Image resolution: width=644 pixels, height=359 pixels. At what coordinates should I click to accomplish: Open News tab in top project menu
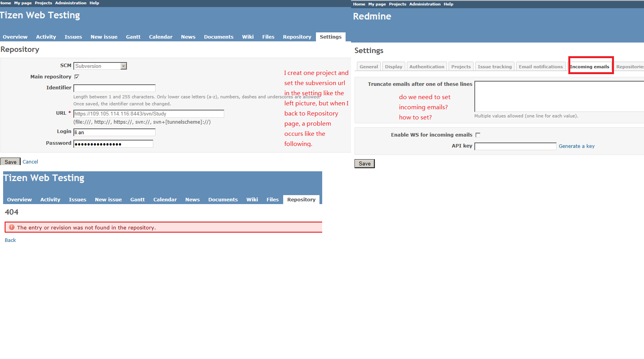pos(188,37)
